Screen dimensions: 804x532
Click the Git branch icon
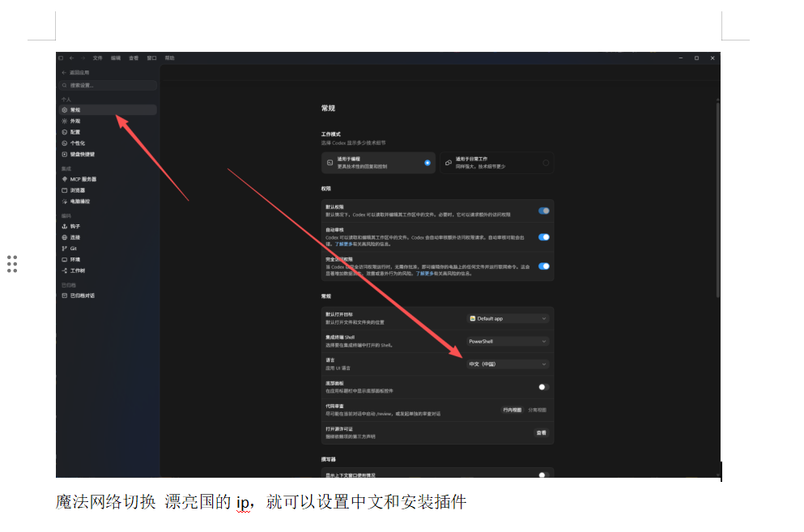tap(65, 249)
